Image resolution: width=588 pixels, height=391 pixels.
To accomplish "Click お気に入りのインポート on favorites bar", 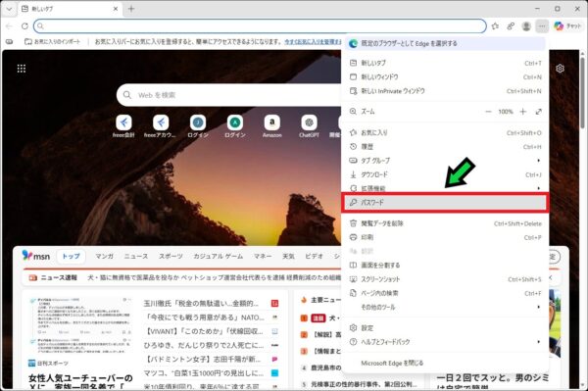I will point(53,41).
